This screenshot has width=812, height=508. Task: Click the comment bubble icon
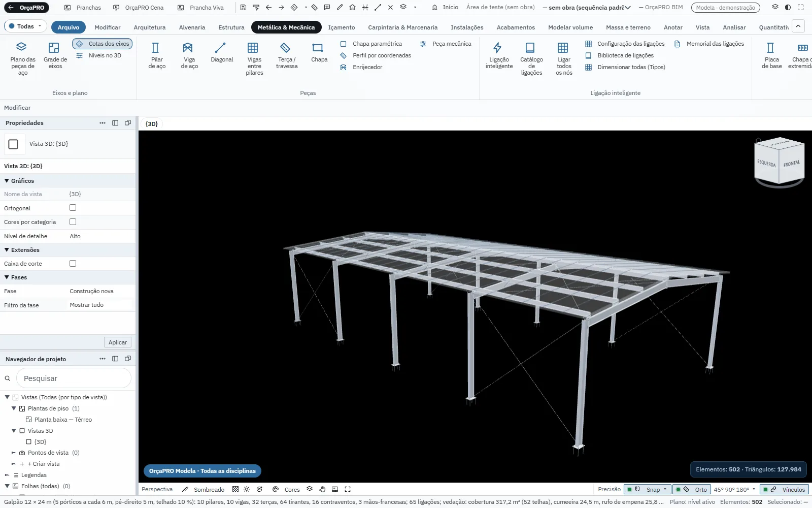pyautogui.click(x=327, y=8)
